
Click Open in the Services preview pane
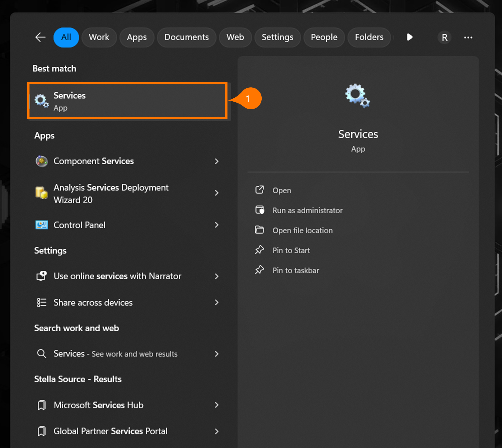(x=282, y=190)
